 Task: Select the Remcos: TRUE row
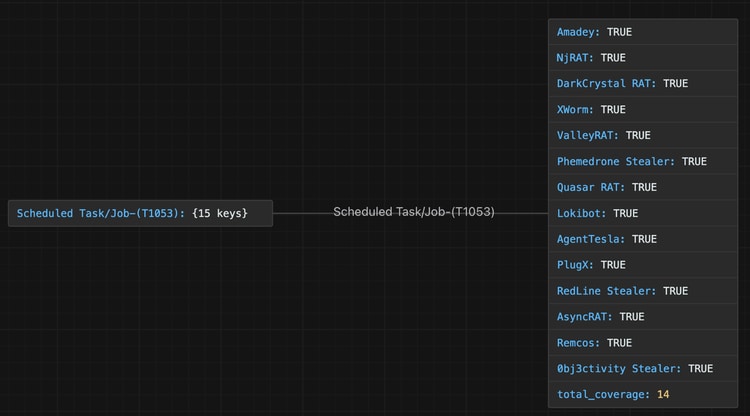tap(643, 343)
